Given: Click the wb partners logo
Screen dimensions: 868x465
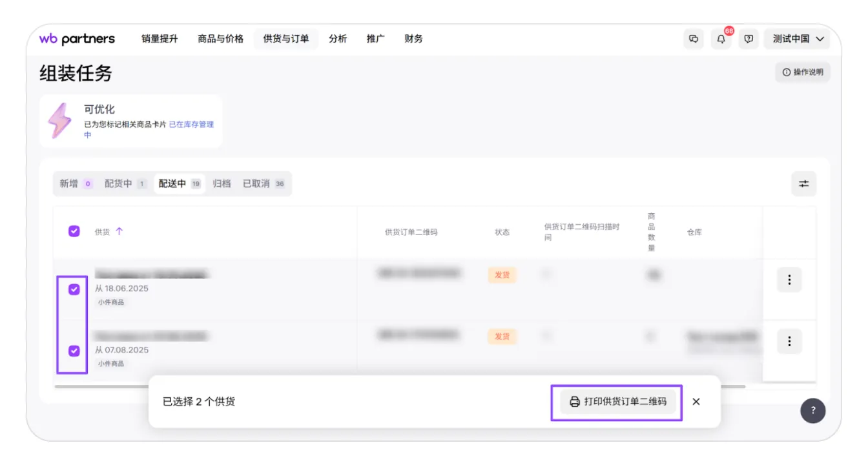Looking at the screenshot, I should [x=77, y=39].
